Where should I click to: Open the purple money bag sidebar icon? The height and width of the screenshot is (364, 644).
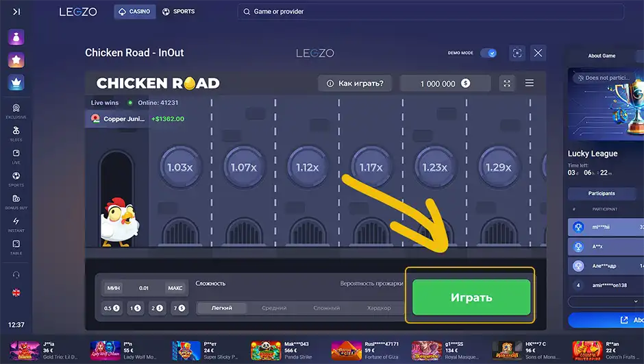pyautogui.click(x=16, y=38)
